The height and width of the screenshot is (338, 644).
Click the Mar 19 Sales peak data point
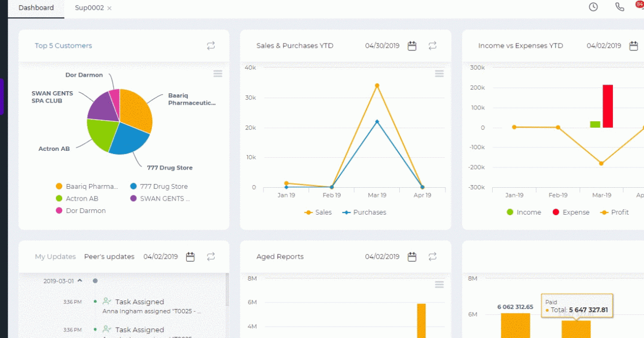[377, 85]
